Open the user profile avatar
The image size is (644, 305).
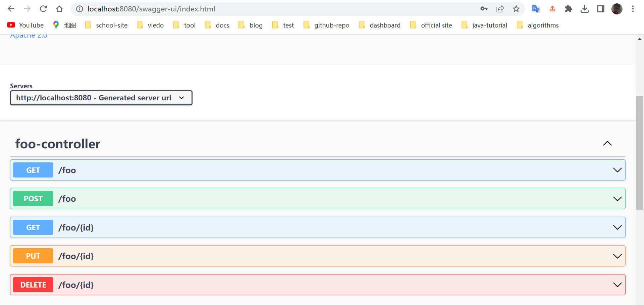point(617,9)
